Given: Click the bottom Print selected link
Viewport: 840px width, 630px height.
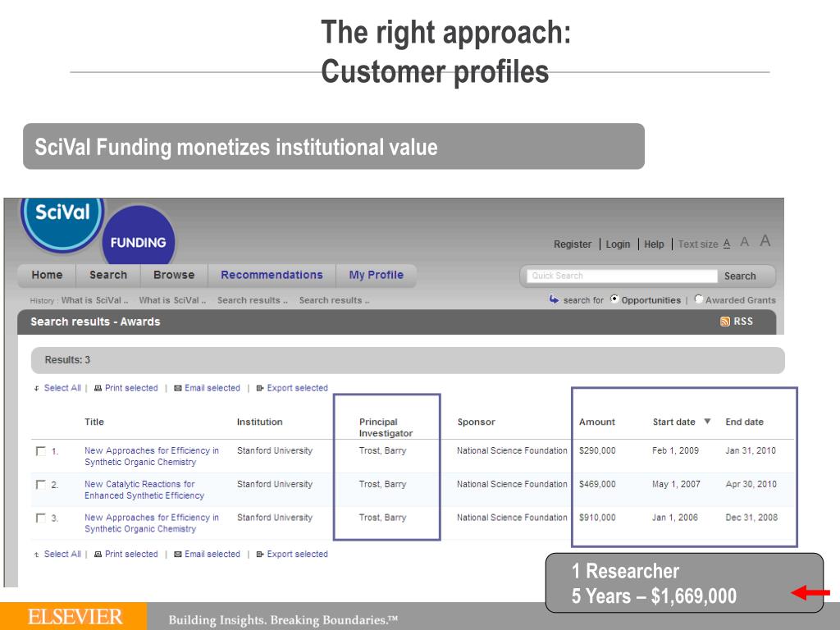Looking at the screenshot, I should (131, 554).
